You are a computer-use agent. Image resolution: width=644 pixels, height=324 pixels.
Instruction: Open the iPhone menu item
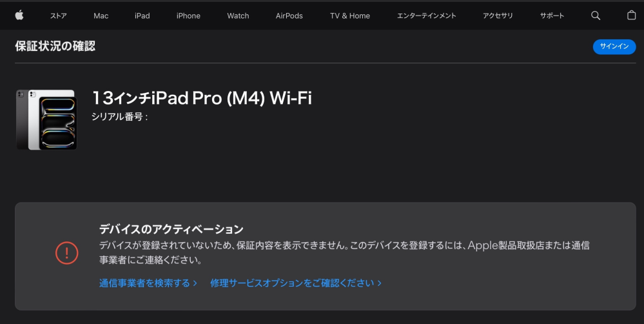(x=188, y=15)
